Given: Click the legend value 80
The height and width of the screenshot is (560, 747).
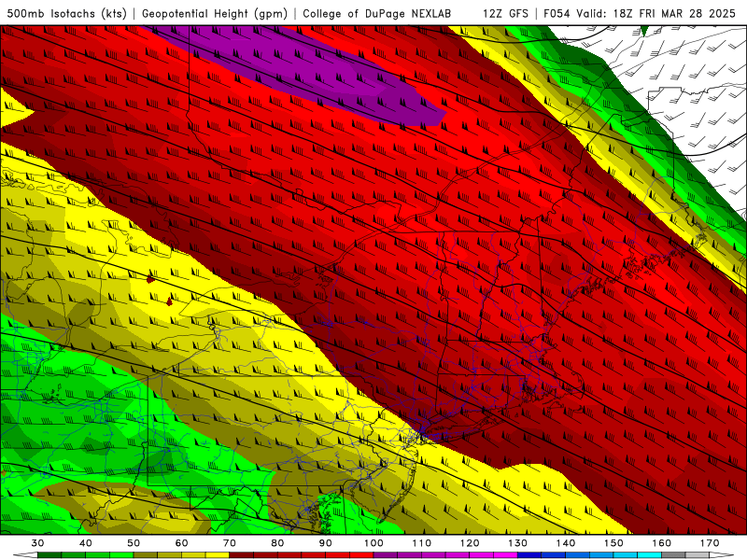Looking at the screenshot, I should 277,543.
